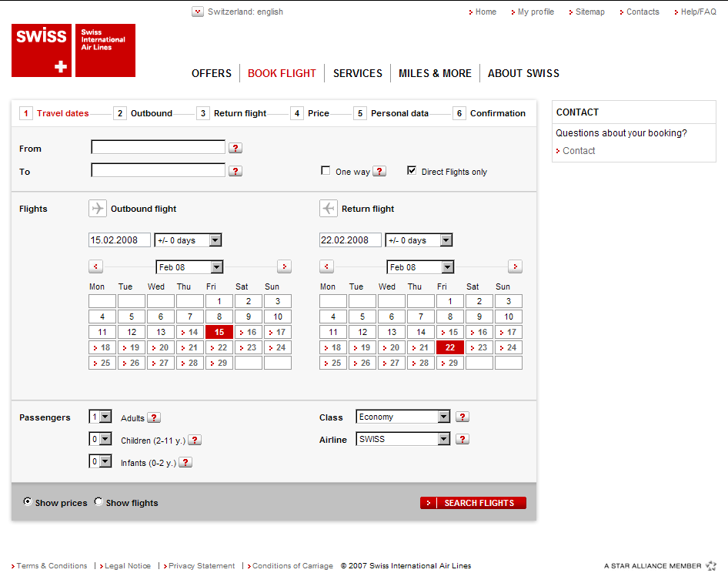Click the return date field 22.02.2008
The height and width of the screenshot is (583, 728).
(x=351, y=240)
